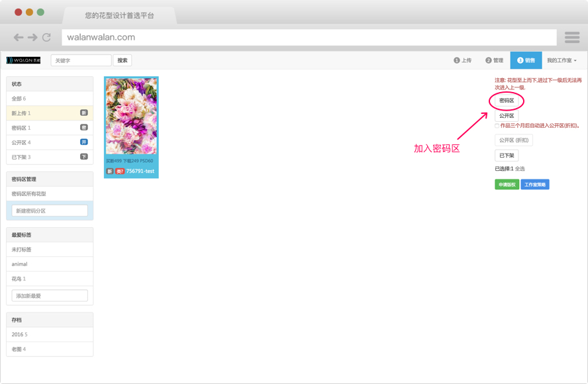Click the 全选 link
Viewport: 588px width, 384px height.
pos(520,169)
